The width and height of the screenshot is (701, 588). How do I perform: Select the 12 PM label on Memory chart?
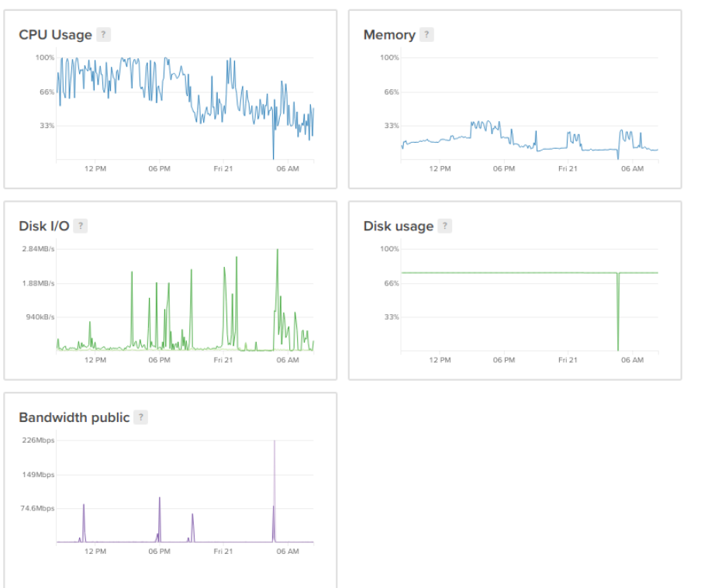tap(440, 168)
